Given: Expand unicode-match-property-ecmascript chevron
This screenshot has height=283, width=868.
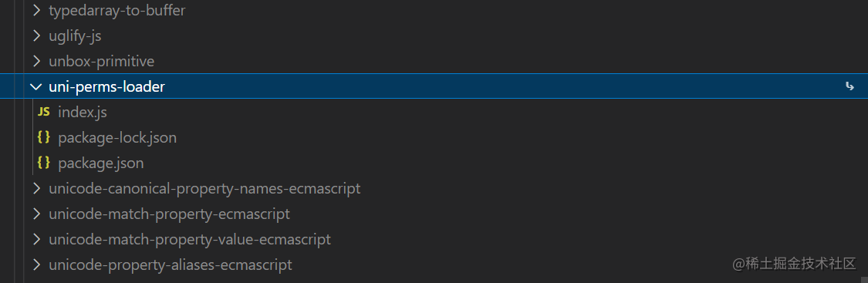Looking at the screenshot, I should point(36,214).
